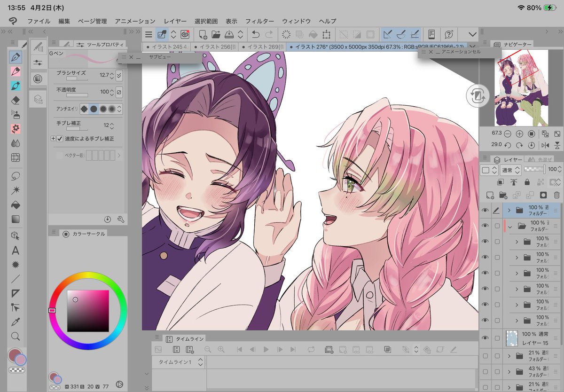Select the Eyedropper tool
The image size is (564, 392).
point(16,322)
